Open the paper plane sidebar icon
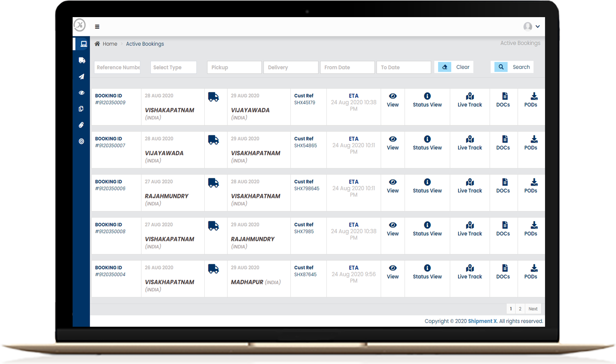The height and width of the screenshot is (364, 616). (81, 77)
